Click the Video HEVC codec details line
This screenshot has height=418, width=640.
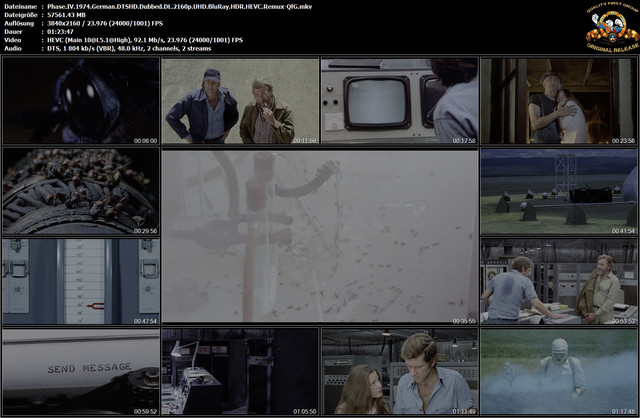(145, 40)
